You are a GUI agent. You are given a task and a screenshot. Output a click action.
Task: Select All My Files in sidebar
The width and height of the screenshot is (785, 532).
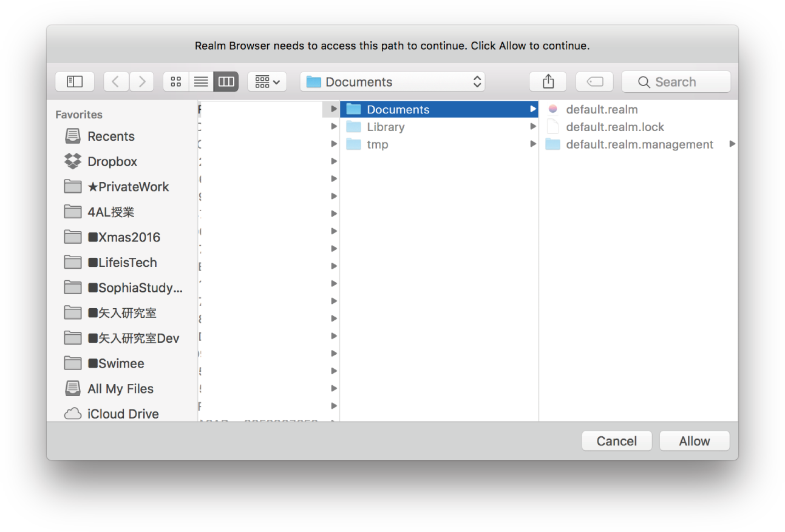120,389
